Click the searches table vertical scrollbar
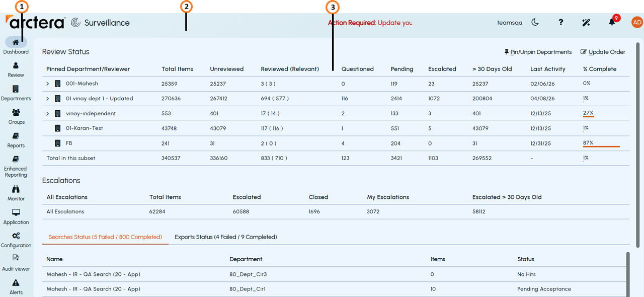This screenshot has width=644, height=297. pyautogui.click(x=628, y=274)
